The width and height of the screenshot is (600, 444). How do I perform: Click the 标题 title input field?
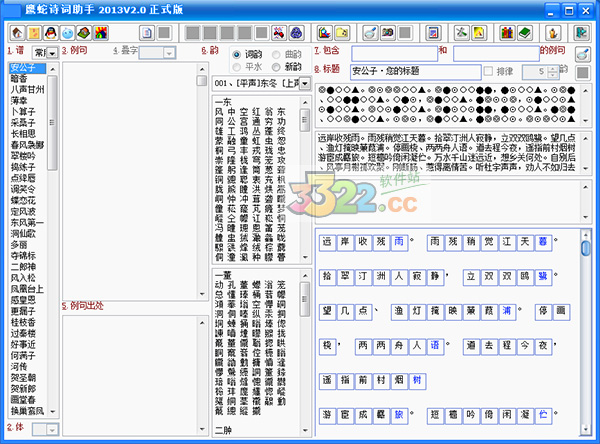[x=416, y=72]
